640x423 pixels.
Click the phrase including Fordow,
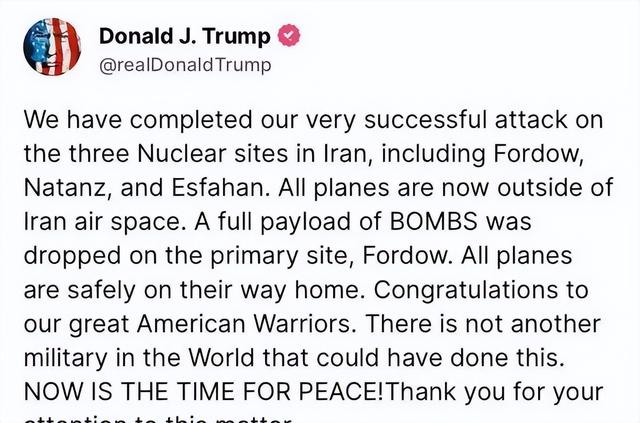[482, 155]
